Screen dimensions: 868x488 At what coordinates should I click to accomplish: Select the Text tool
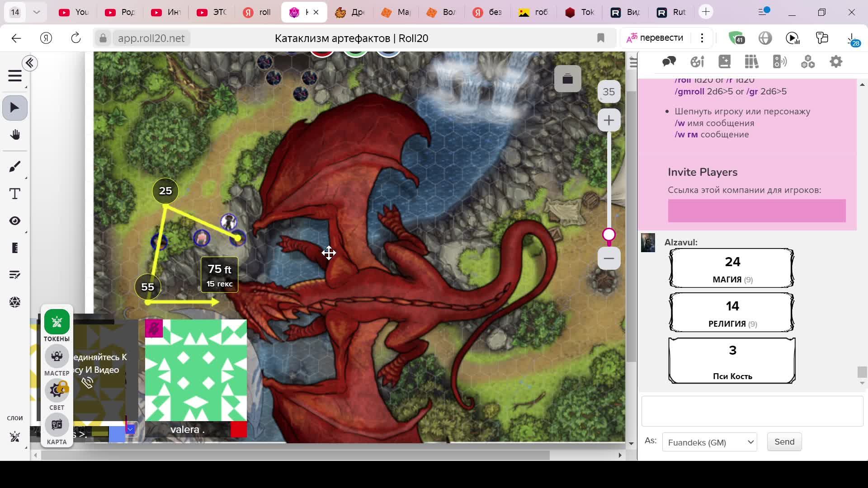[15, 194]
